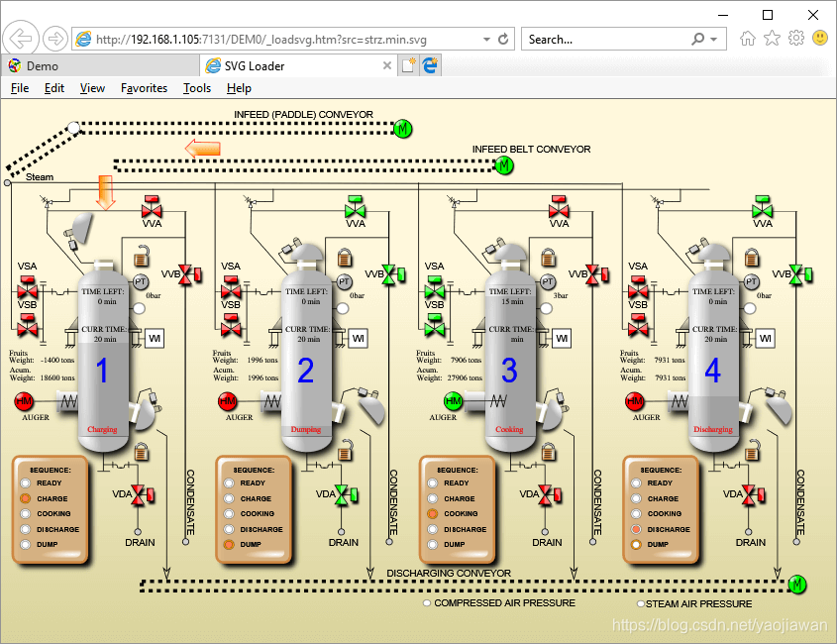Viewport: 837px width, 644px height.
Task: Click the bottom padlock icon of vessel 4
Action: (752, 450)
